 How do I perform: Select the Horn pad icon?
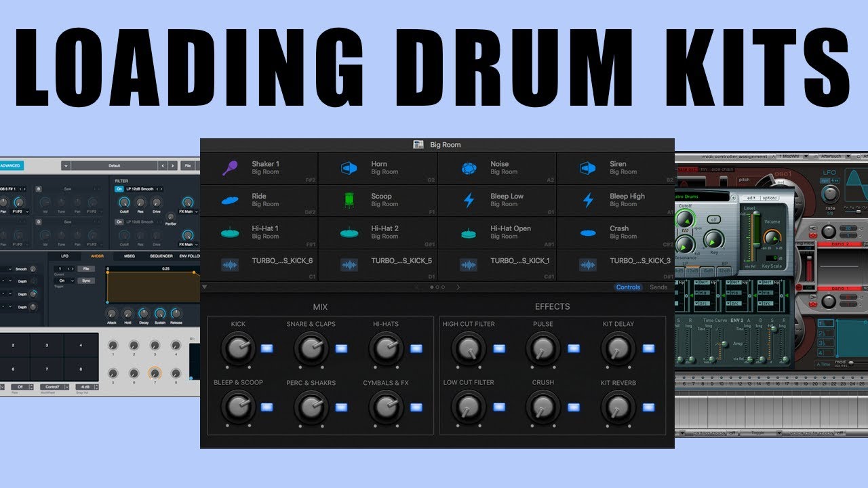349,168
